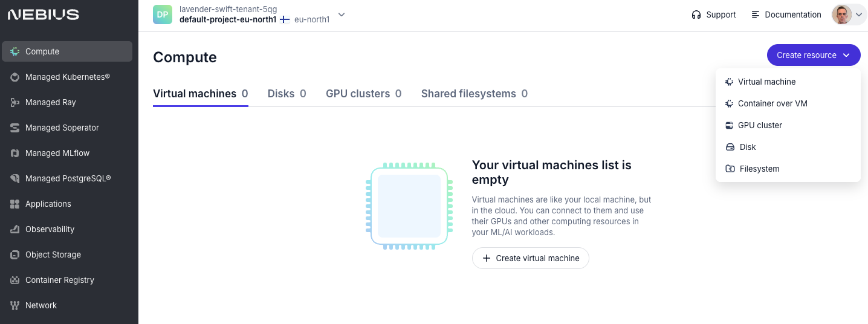This screenshot has width=868, height=324.
Task: Click the Managed PostgreSQL icon
Action: [x=15, y=178]
